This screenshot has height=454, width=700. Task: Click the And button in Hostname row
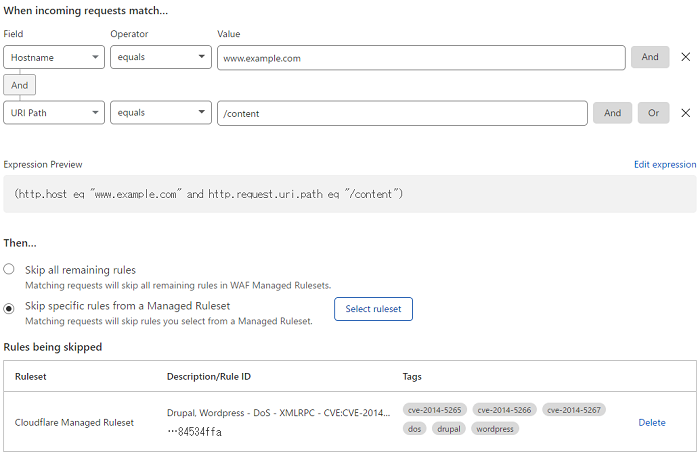tap(650, 57)
